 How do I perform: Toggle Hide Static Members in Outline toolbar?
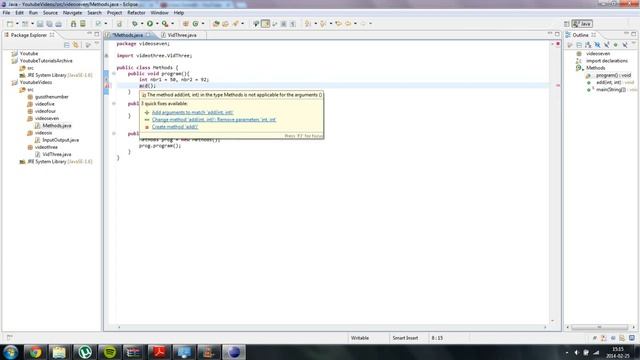pos(607,44)
